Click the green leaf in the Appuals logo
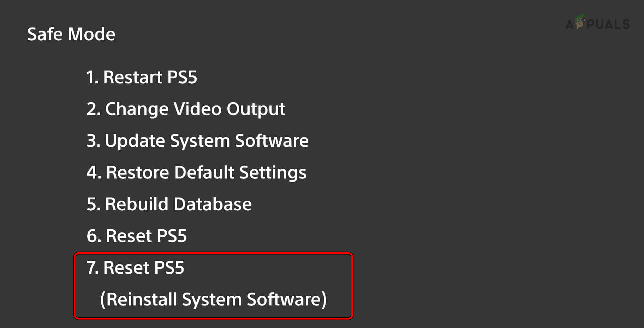The image size is (644, 328). [579, 17]
